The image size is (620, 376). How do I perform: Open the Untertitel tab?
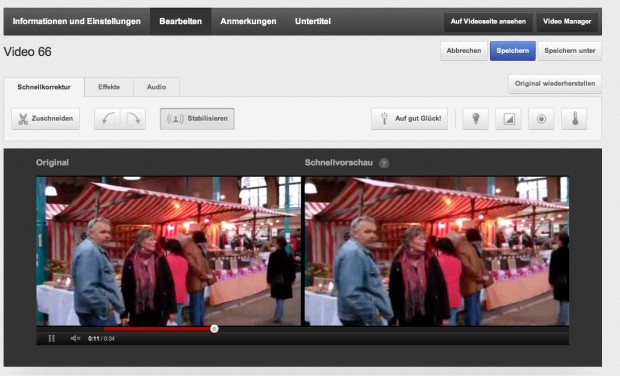(313, 21)
